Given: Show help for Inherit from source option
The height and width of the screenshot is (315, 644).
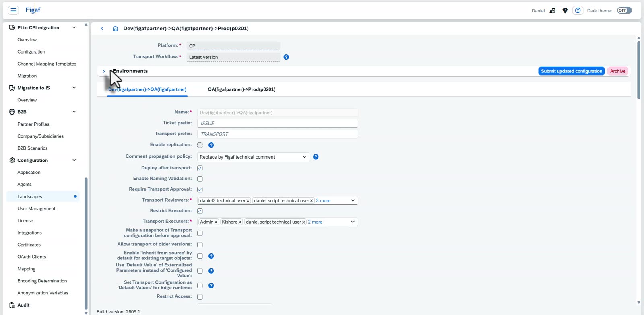Looking at the screenshot, I should click(x=211, y=256).
